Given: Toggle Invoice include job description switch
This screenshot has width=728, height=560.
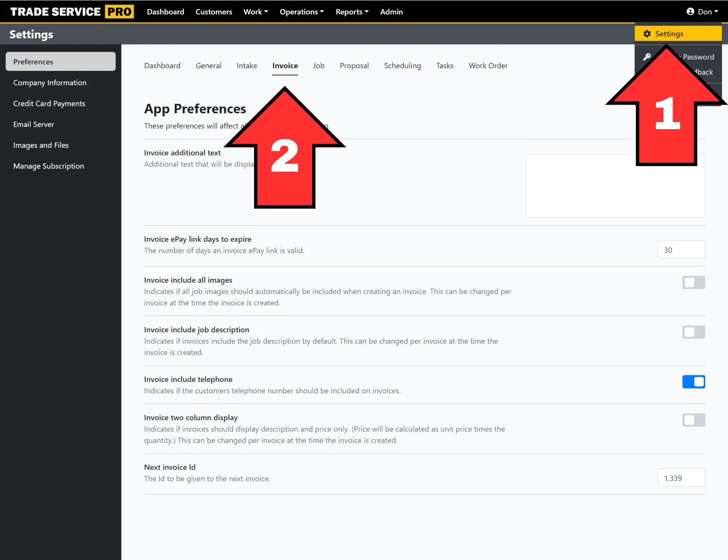Looking at the screenshot, I should (x=693, y=331).
